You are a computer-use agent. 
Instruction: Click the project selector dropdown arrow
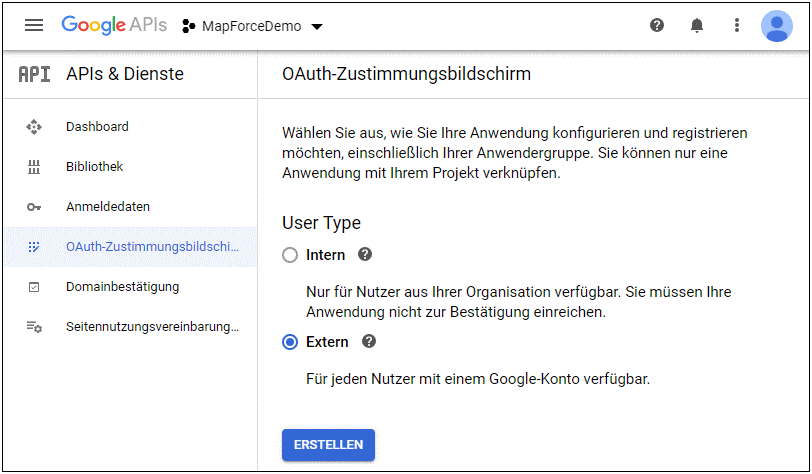pos(317,27)
